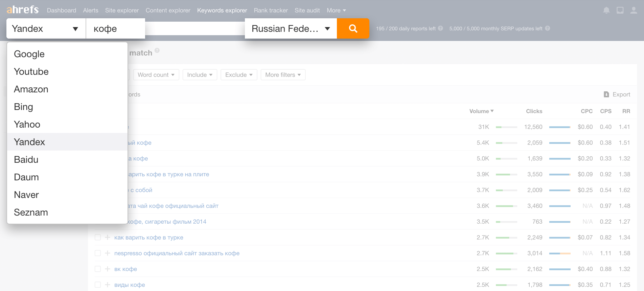This screenshot has height=291, width=644.
Task: Go to Site explorer in top navigation
Action: (122, 10)
